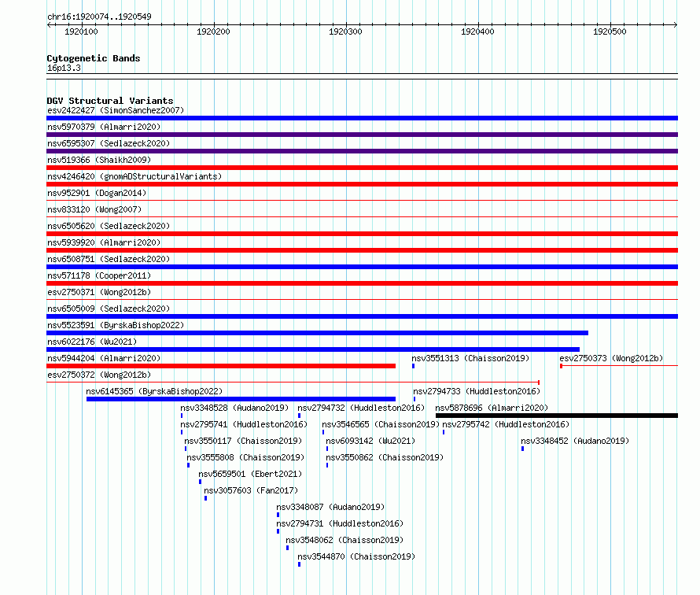This screenshot has height=595, width=700.
Task: Select nsv3348452 (Audano2019) label
Action: [575, 441]
